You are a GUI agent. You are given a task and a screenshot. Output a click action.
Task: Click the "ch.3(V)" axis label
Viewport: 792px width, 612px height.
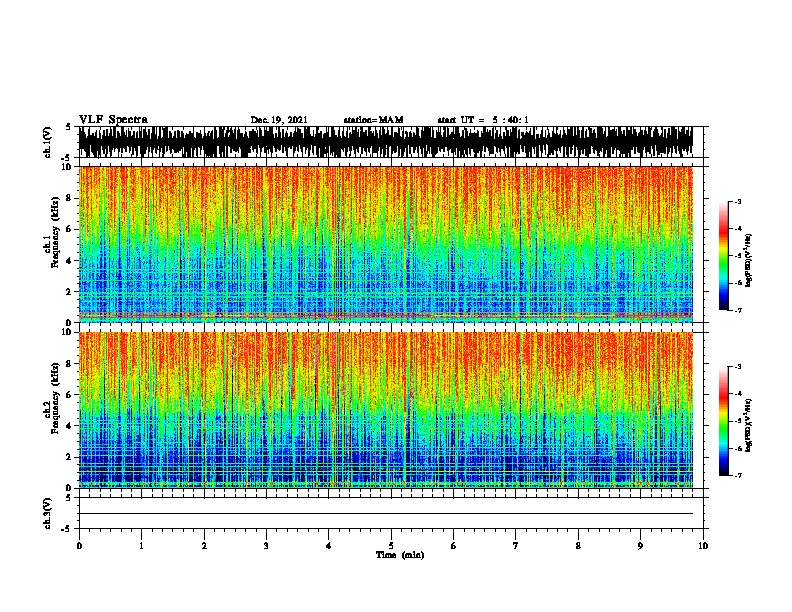pos(47,513)
